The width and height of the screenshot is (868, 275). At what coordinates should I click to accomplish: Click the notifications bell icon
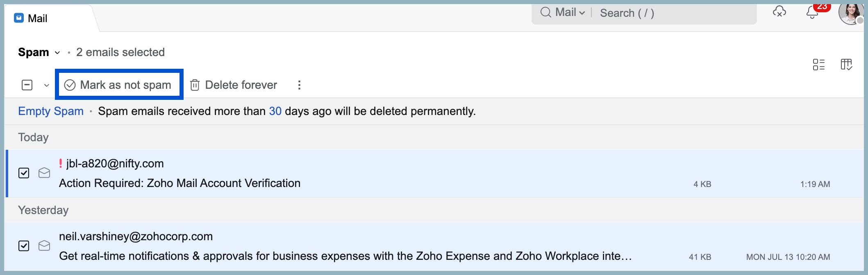click(812, 12)
